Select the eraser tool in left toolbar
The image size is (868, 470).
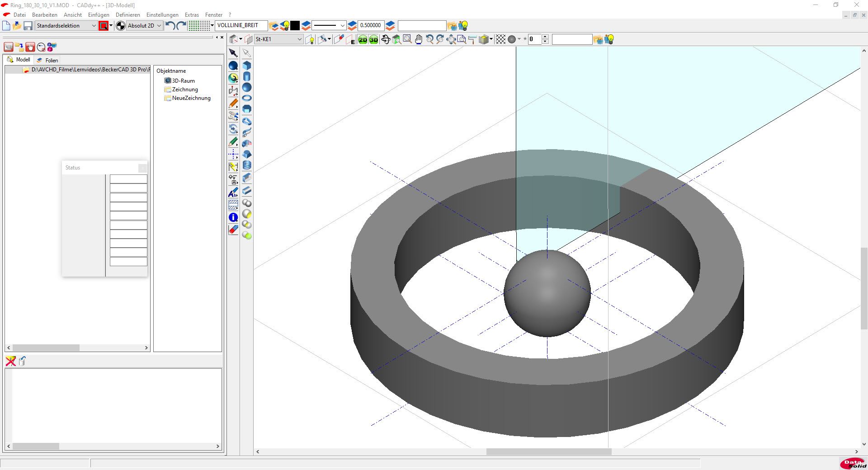(233, 230)
